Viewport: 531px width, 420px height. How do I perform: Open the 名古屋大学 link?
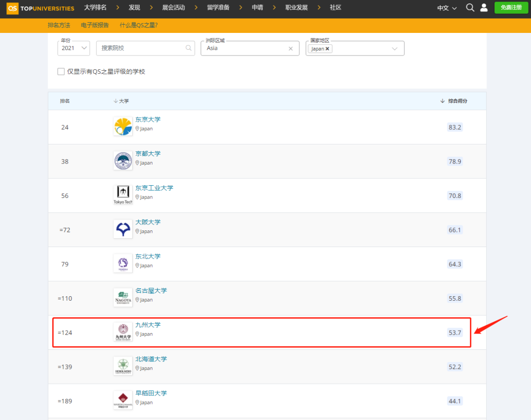point(151,290)
